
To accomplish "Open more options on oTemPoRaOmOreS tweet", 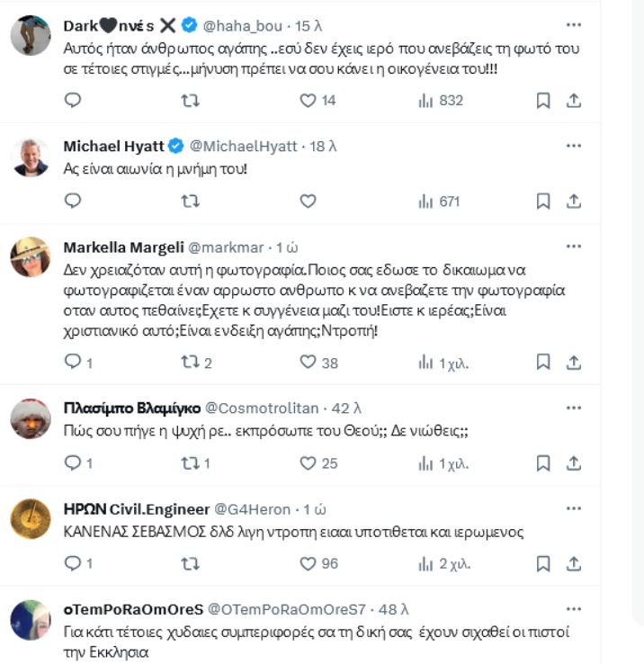I will pyautogui.click(x=574, y=607).
